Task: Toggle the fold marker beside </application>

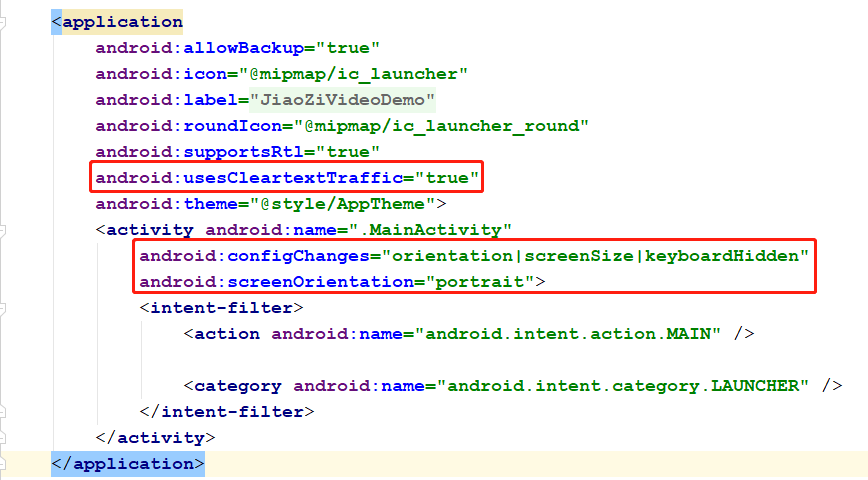Action: click(x=2, y=461)
